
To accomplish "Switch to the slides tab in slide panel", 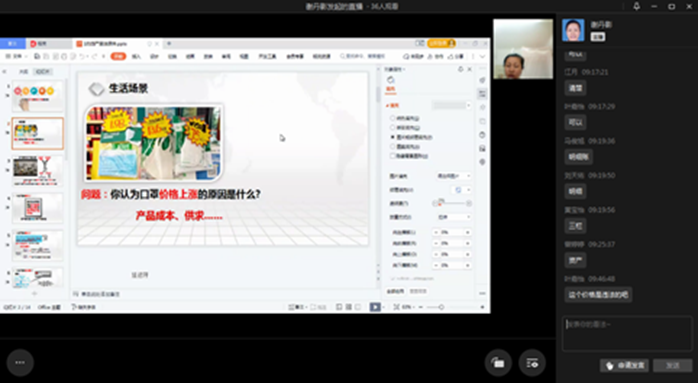I will coord(43,72).
